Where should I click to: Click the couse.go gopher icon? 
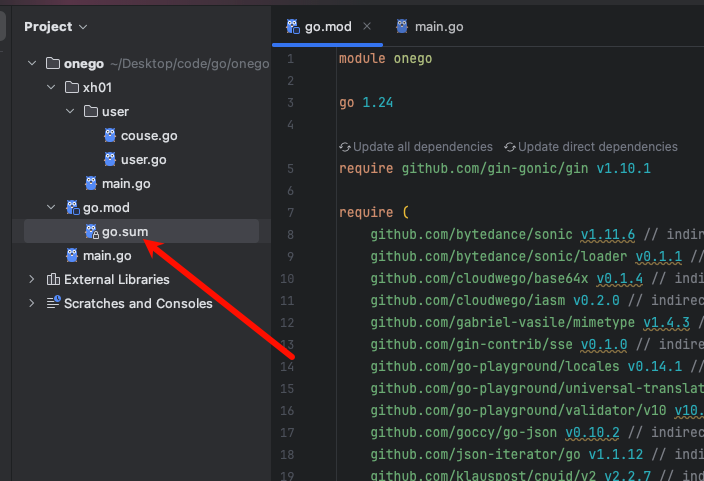110,135
